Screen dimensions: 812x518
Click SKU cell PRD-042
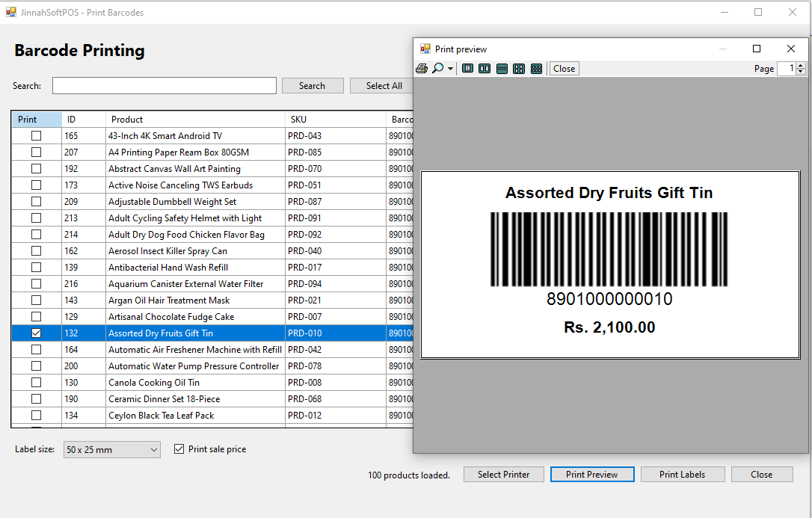tap(335, 350)
